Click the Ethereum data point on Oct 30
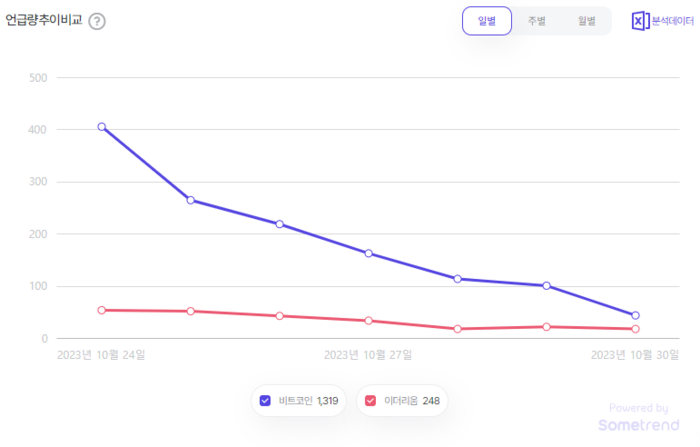 click(635, 329)
